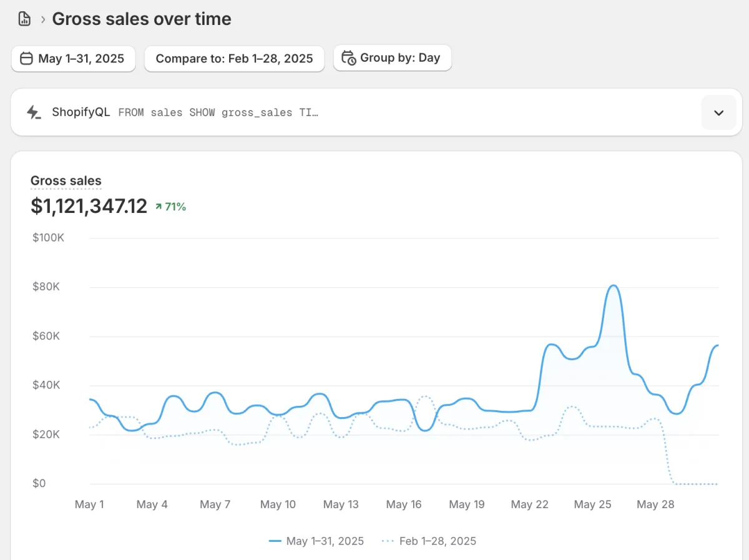749x560 pixels.
Task: Click the green 71% increase arrow
Action: click(x=159, y=207)
